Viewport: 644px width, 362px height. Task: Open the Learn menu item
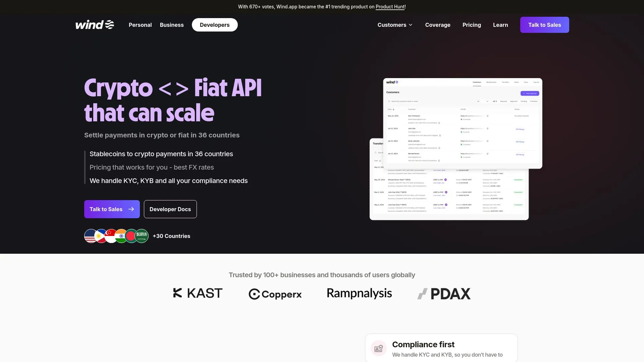tap(500, 25)
